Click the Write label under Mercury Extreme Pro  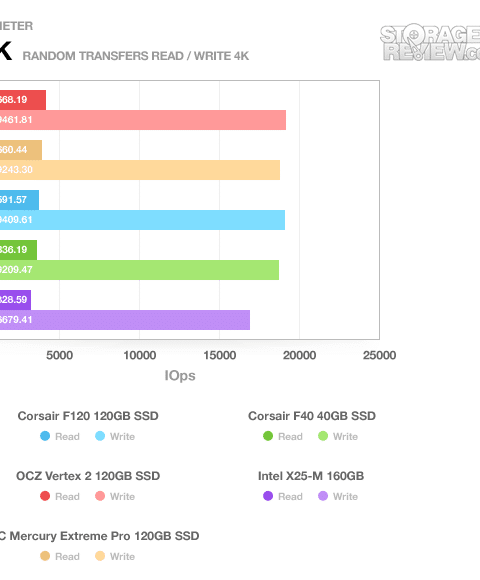[122, 556]
